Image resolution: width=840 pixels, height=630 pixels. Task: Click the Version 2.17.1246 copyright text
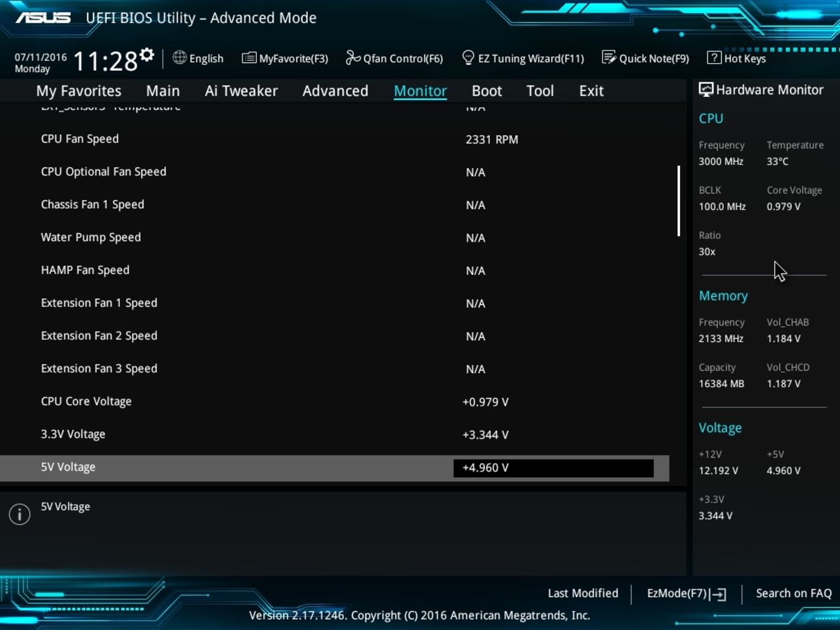click(x=419, y=615)
